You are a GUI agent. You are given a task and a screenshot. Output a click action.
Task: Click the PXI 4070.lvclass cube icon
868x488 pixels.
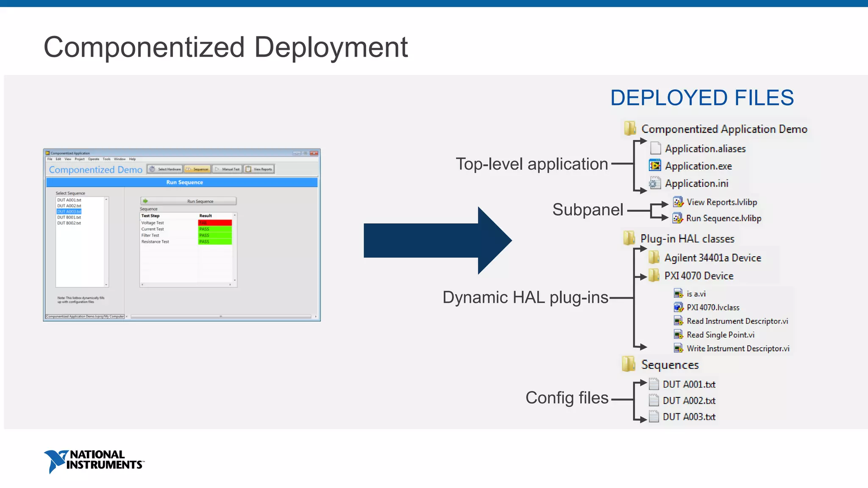pos(679,307)
